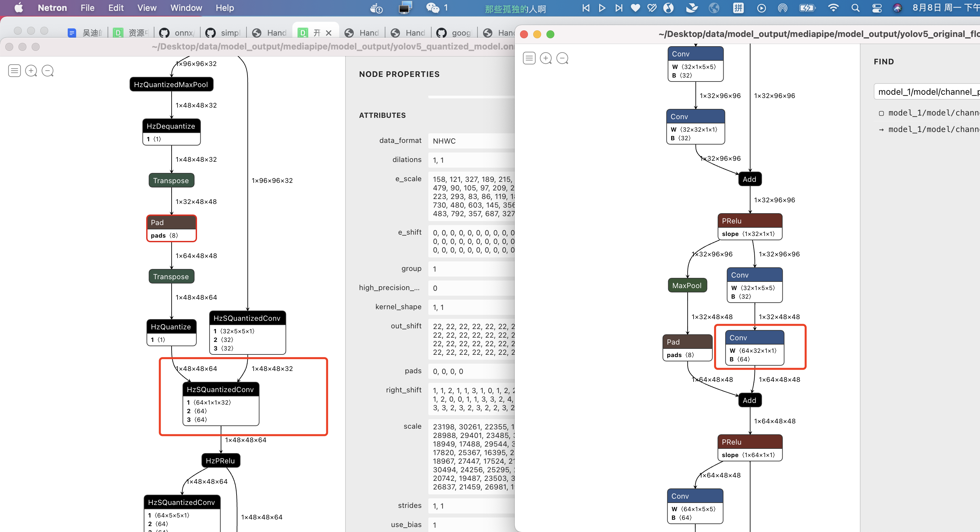Click the next track playback control
The height and width of the screenshot is (532, 980).
point(619,8)
